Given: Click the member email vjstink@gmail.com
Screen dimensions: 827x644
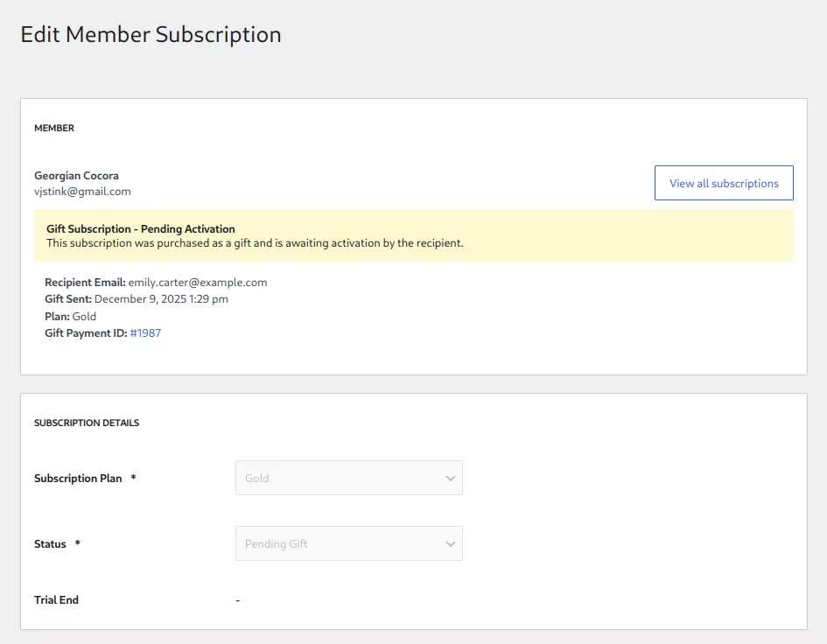Looking at the screenshot, I should (82, 192).
